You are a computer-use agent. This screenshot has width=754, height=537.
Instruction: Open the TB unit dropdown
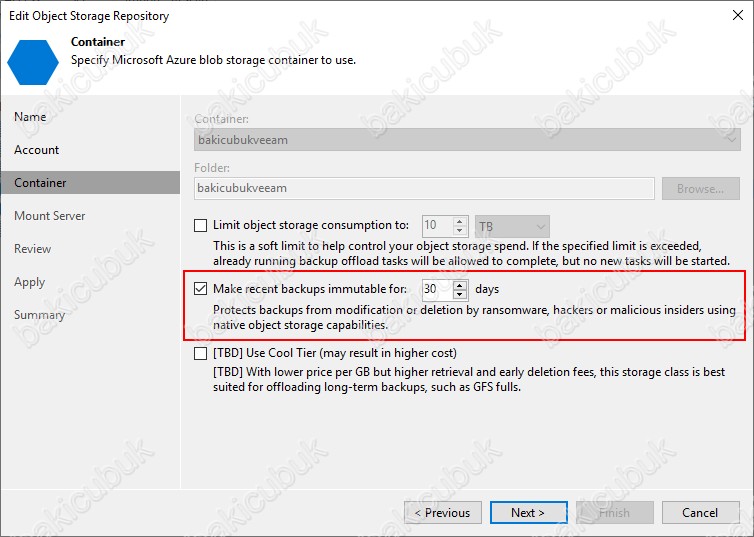512,226
